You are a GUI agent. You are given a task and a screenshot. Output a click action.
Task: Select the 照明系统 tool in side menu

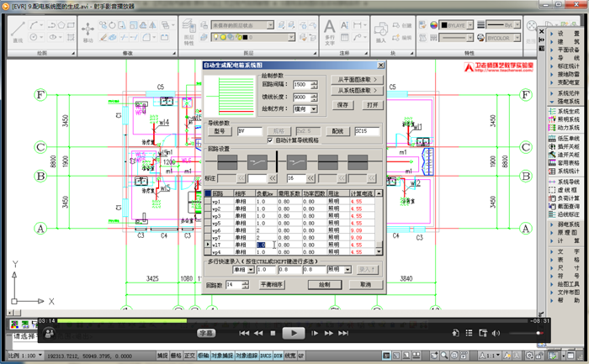565,119
